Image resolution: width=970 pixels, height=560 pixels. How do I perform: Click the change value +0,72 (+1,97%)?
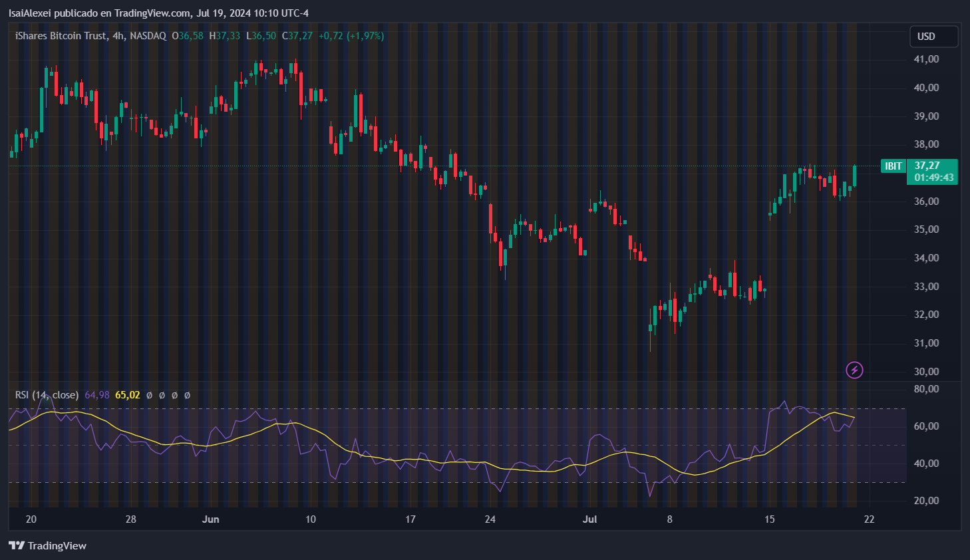(x=351, y=36)
